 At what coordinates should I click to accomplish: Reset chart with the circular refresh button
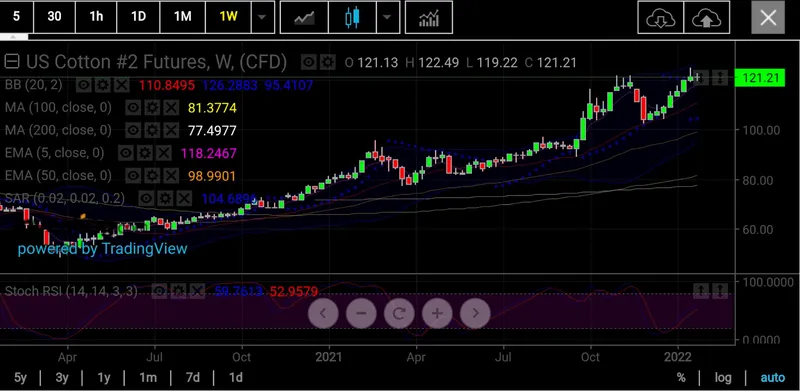pos(399,313)
